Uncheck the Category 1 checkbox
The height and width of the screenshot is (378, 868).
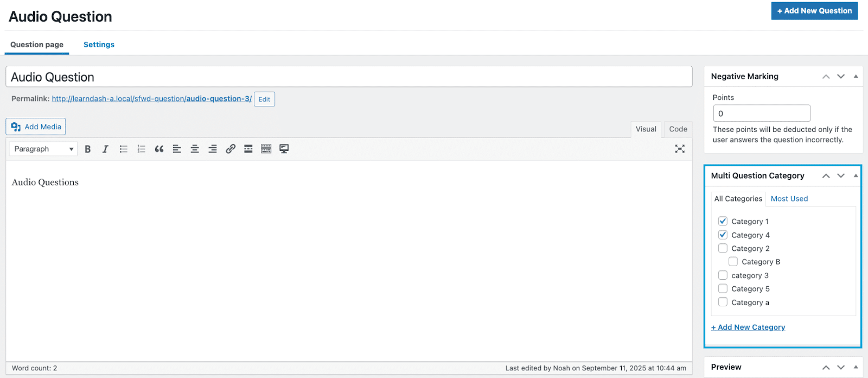(x=723, y=221)
